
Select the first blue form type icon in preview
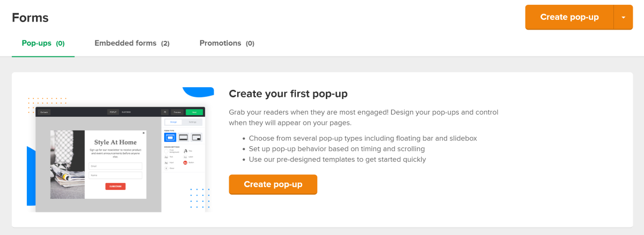click(170, 138)
